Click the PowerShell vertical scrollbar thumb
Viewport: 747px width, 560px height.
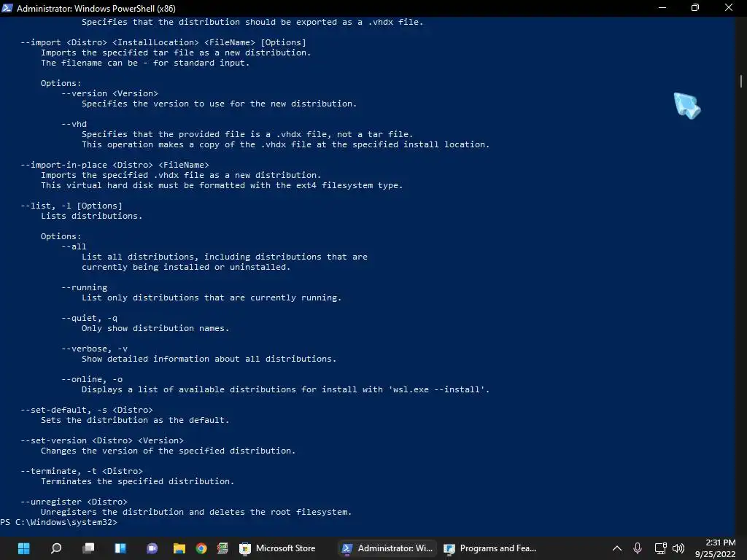[741, 81]
